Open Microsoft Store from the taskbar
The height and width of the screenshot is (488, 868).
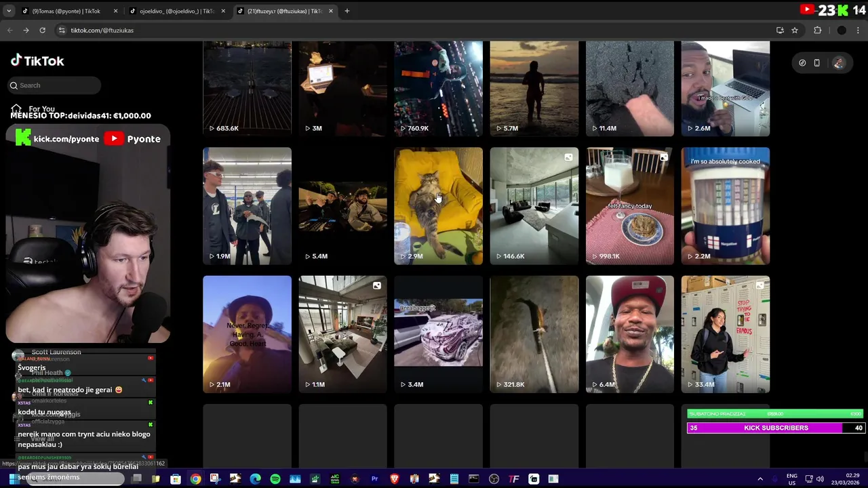point(176,479)
